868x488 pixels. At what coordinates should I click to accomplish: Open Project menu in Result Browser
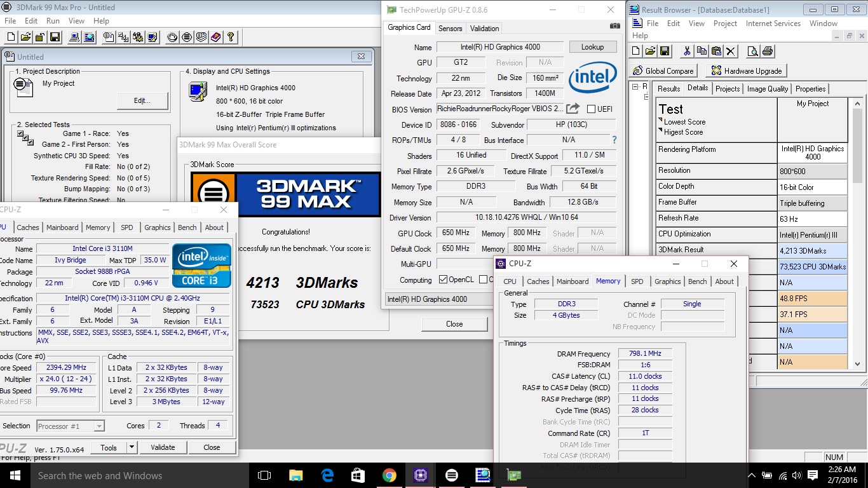[x=725, y=24]
